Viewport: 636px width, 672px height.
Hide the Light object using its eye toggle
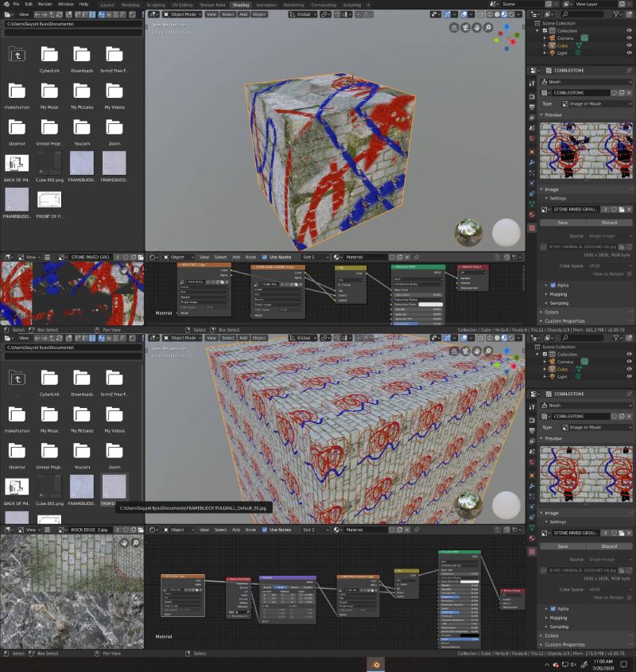click(629, 53)
